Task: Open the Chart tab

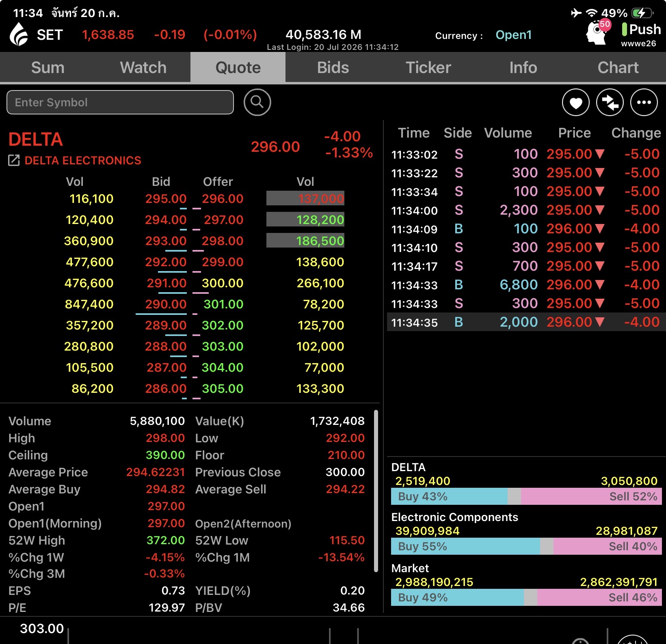Action: click(618, 67)
